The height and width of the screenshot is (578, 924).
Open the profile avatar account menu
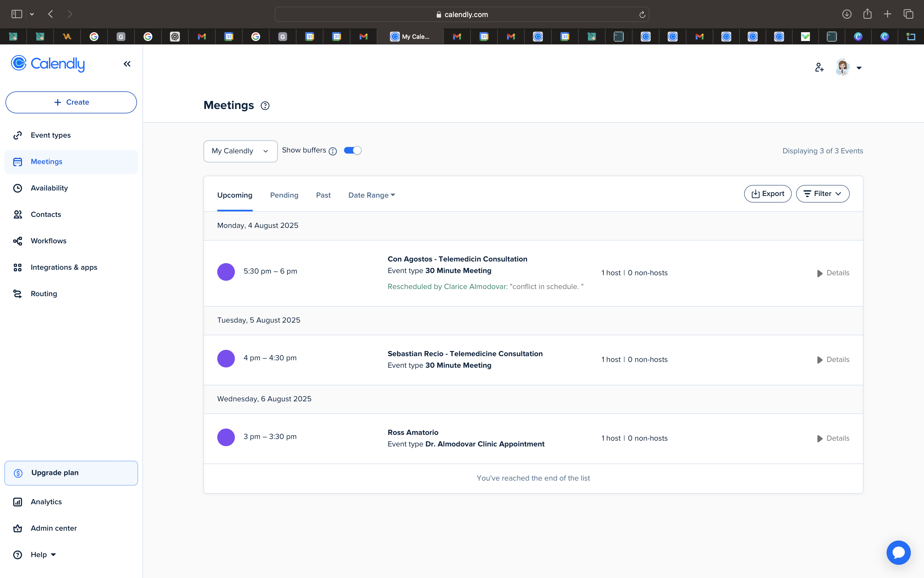(x=848, y=68)
